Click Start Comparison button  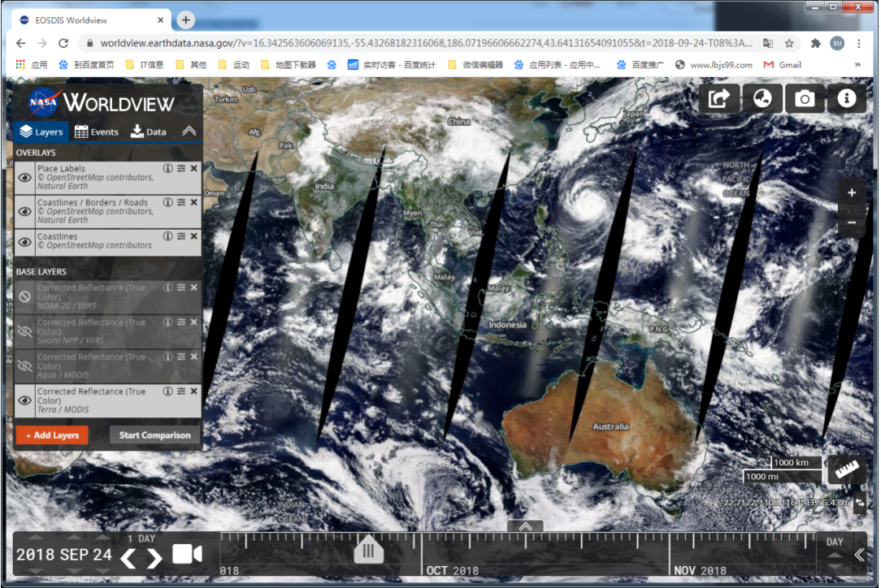point(154,435)
